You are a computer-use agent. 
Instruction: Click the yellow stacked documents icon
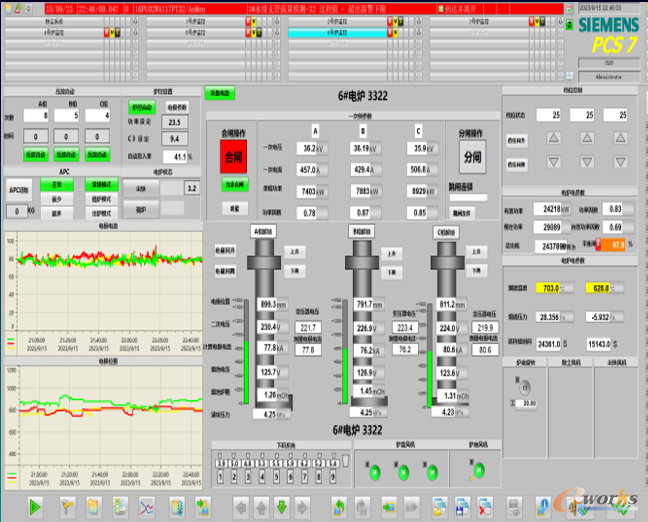(440, 507)
